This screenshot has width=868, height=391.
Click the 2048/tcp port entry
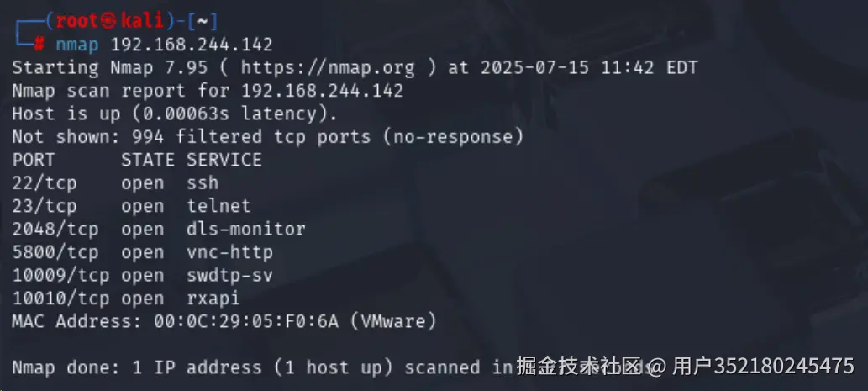tap(55, 230)
